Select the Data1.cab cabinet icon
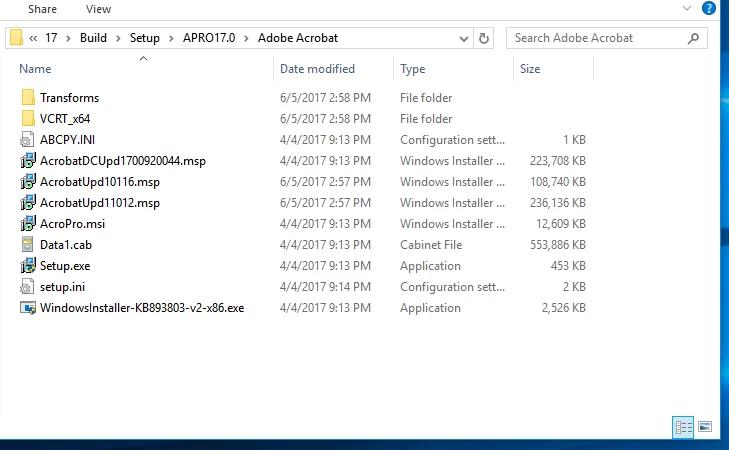Image resolution: width=729 pixels, height=450 pixels. (x=27, y=245)
